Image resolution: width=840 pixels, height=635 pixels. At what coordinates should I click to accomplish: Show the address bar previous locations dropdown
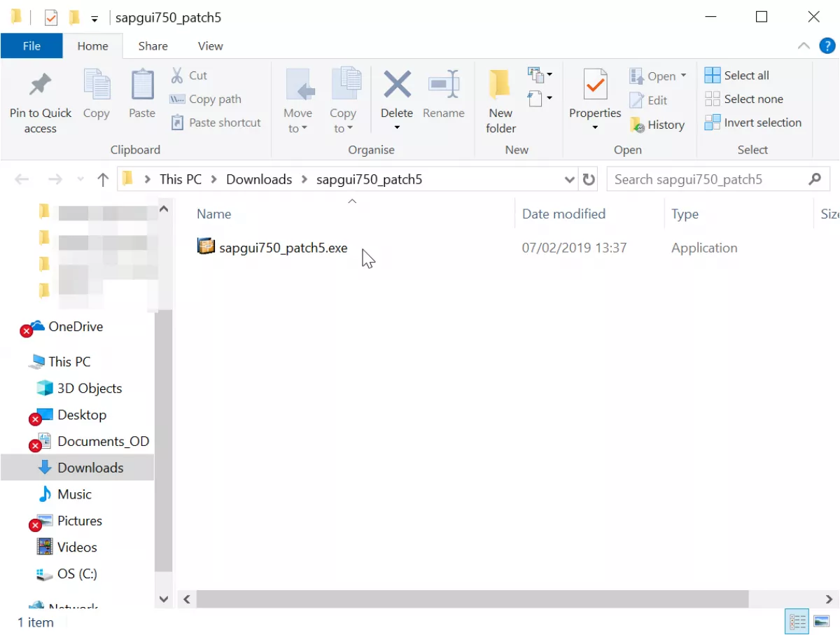[x=569, y=179]
